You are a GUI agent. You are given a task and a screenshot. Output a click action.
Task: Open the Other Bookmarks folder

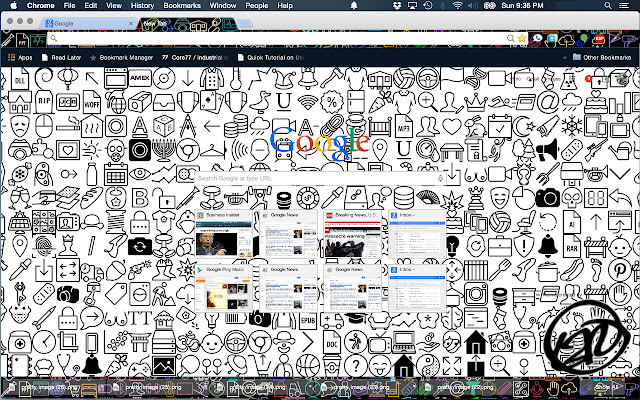(602, 58)
